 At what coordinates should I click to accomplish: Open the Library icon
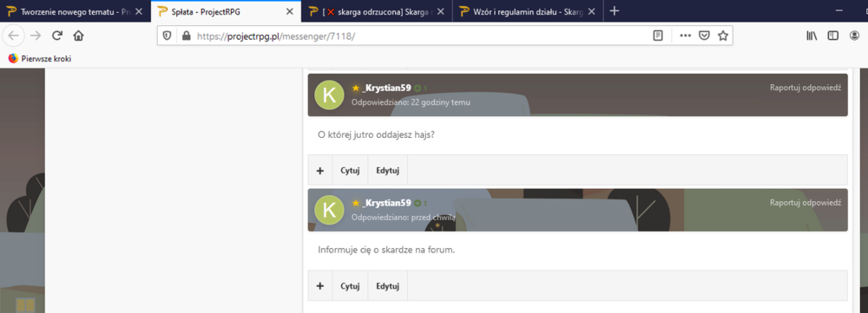pos(812,36)
